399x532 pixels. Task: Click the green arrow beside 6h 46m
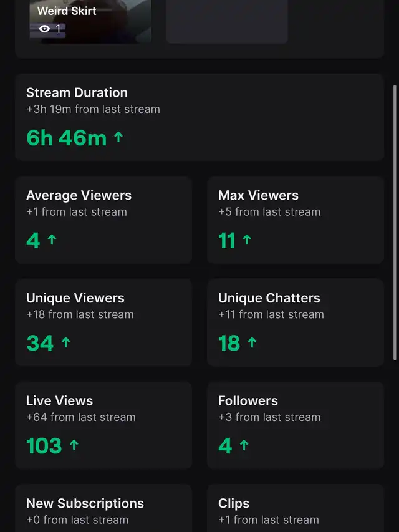click(118, 137)
